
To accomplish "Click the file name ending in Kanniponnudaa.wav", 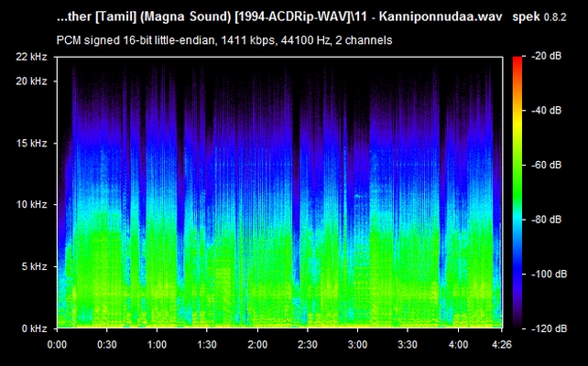I will click(279, 17).
